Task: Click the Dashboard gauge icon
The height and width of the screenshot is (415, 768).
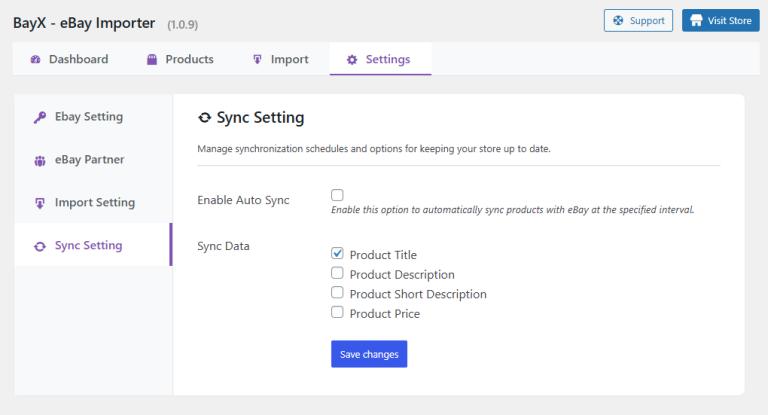Action: tap(35, 59)
